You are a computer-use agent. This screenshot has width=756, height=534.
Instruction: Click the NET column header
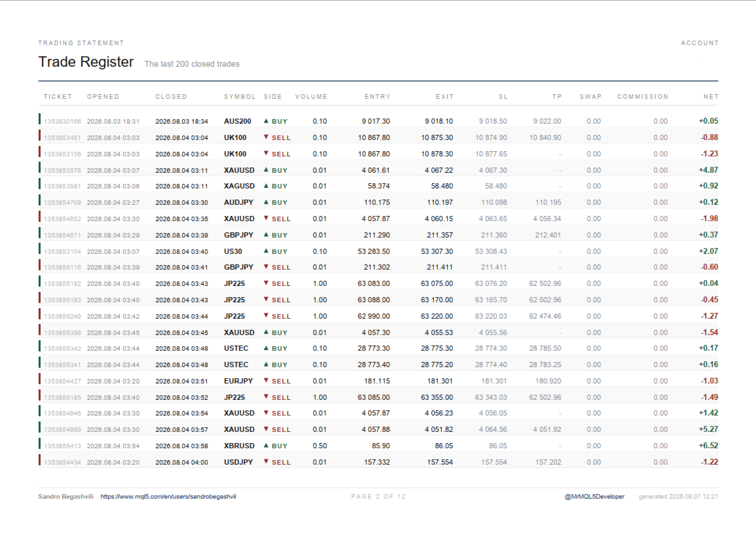pyautogui.click(x=711, y=97)
